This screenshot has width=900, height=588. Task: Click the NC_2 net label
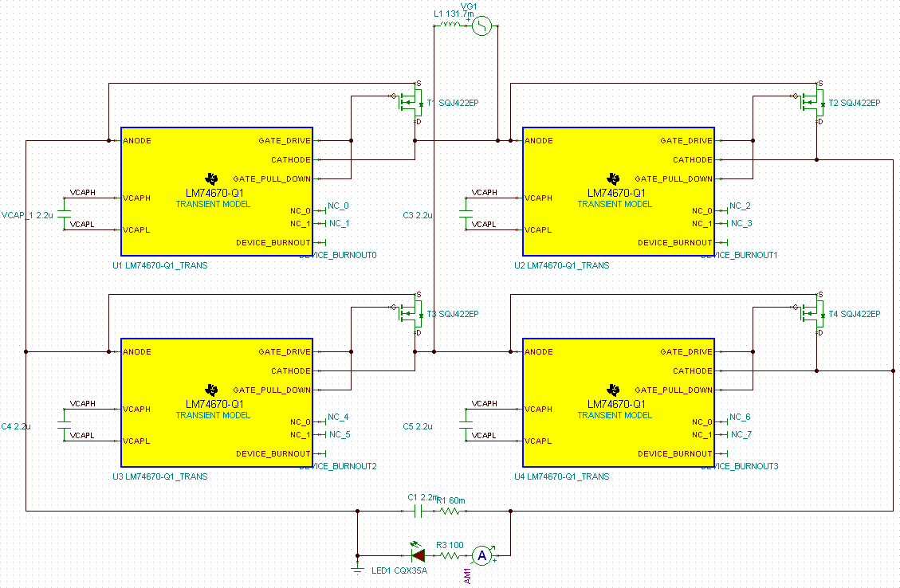point(740,206)
